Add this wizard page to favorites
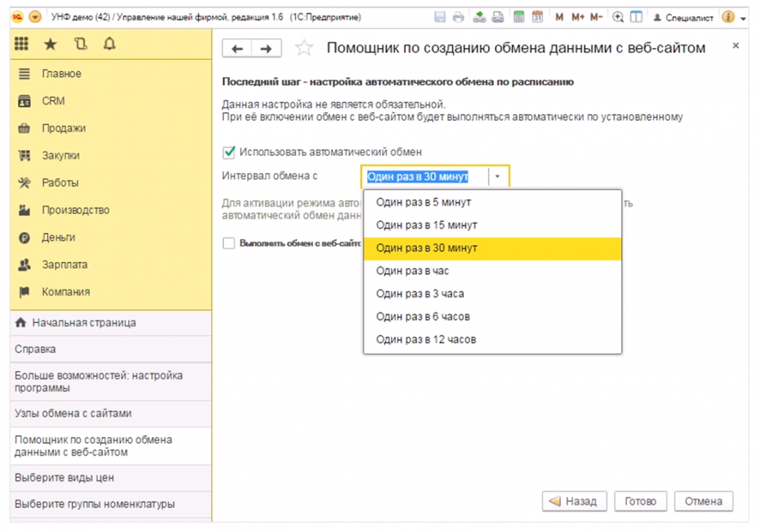Viewport: 760px width, 532px height. coord(304,48)
